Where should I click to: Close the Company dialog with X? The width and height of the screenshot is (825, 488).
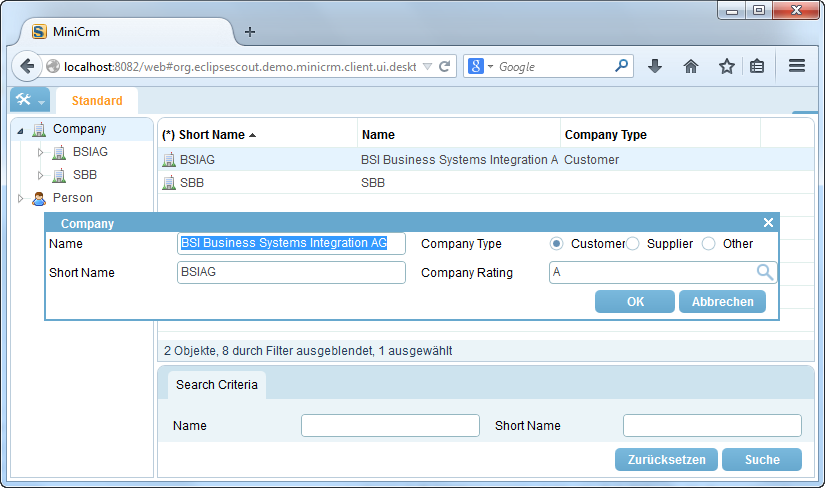pyautogui.click(x=768, y=223)
